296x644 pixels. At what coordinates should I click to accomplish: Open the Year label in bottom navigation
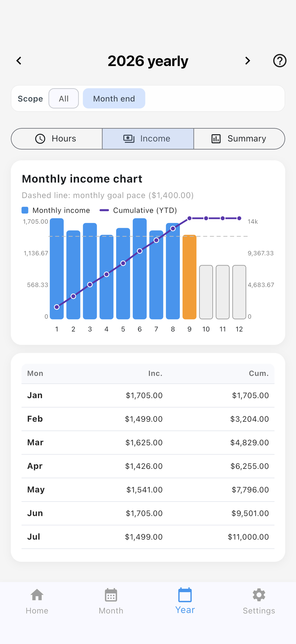[x=185, y=610]
